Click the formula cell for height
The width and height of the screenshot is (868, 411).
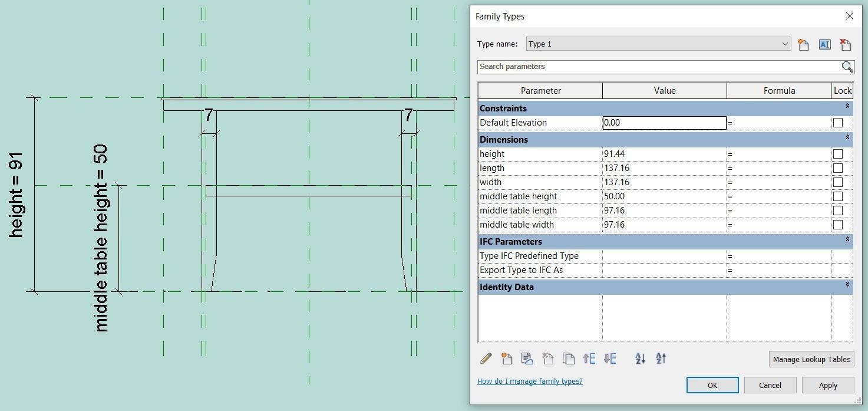(779, 154)
